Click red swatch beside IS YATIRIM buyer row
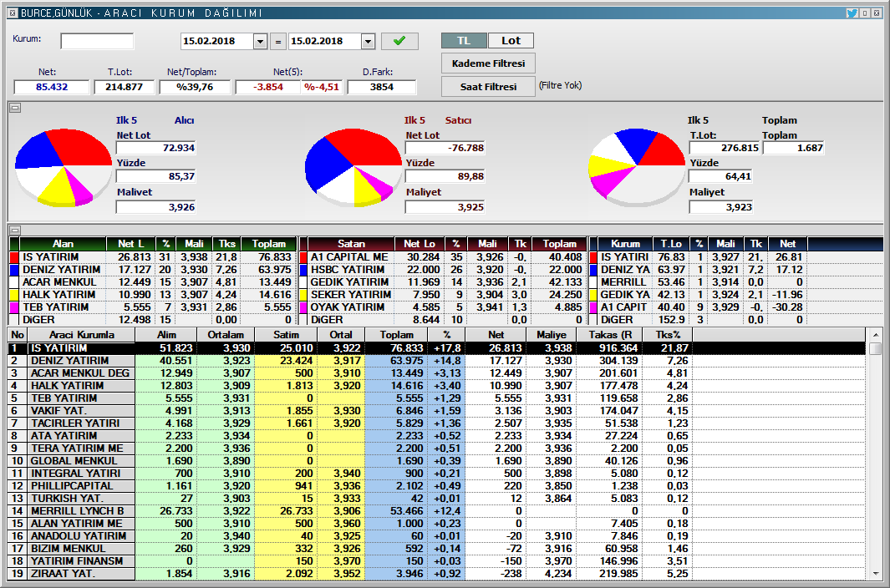The image size is (890, 588). [15, 257]
